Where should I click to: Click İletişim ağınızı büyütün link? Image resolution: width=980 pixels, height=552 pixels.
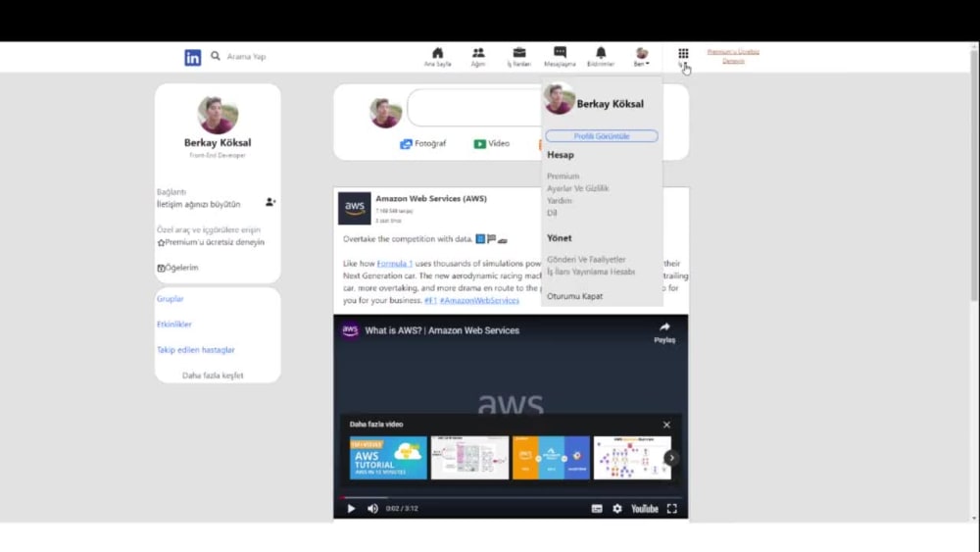tap(199, 204)
